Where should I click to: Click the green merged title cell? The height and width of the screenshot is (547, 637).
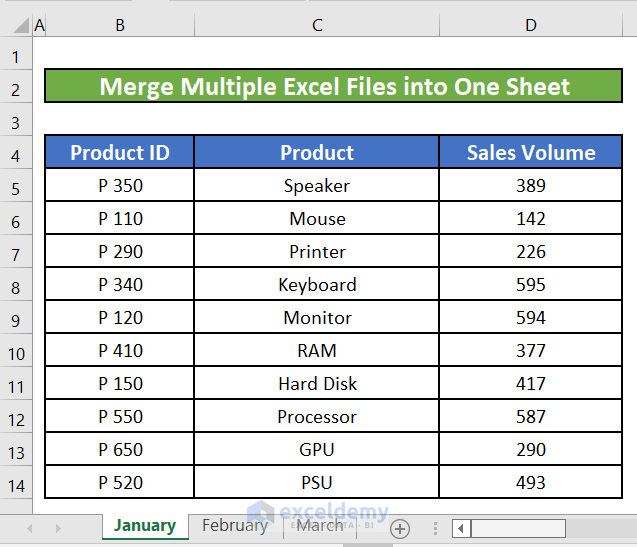pyautogui.click(x=334, y=87)
